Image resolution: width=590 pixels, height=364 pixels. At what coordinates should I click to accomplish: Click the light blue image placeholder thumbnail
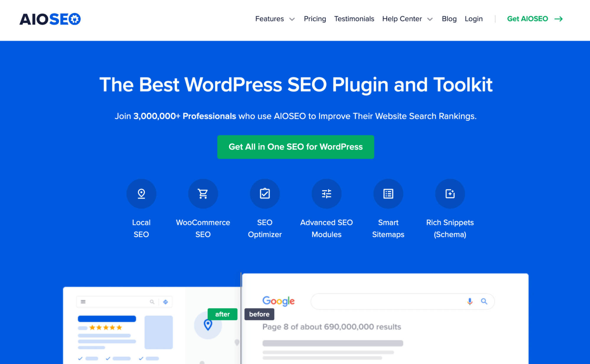pos(158,332)
